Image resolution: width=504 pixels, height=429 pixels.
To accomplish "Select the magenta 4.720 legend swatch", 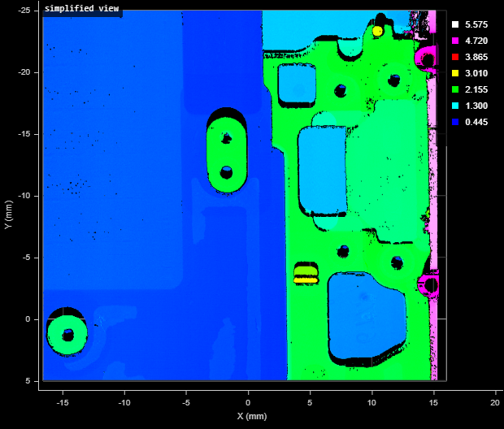I will point(455,41).
